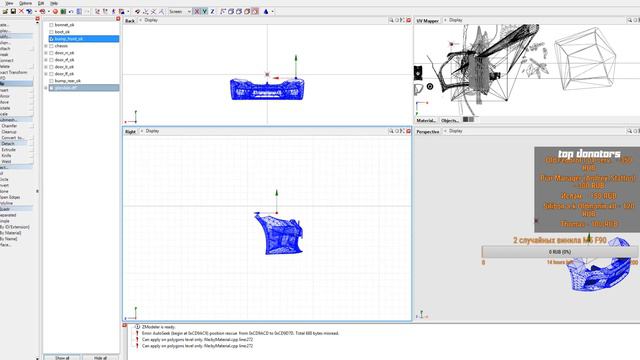Choose the Convert to... command
Image resolution: width=640 pixels, height=360 pixels.
[x=12, y=138]
